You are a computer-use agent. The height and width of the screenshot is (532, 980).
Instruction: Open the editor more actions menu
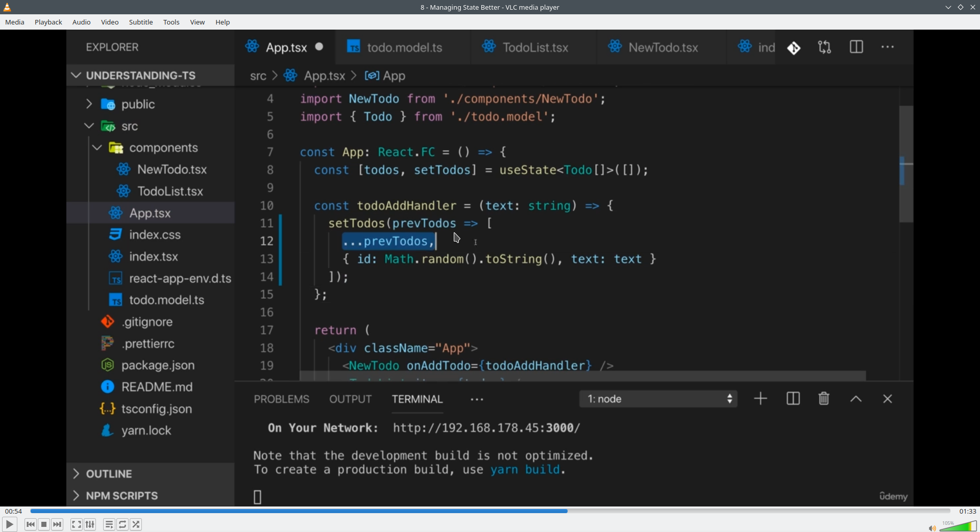tap(888, 47)
